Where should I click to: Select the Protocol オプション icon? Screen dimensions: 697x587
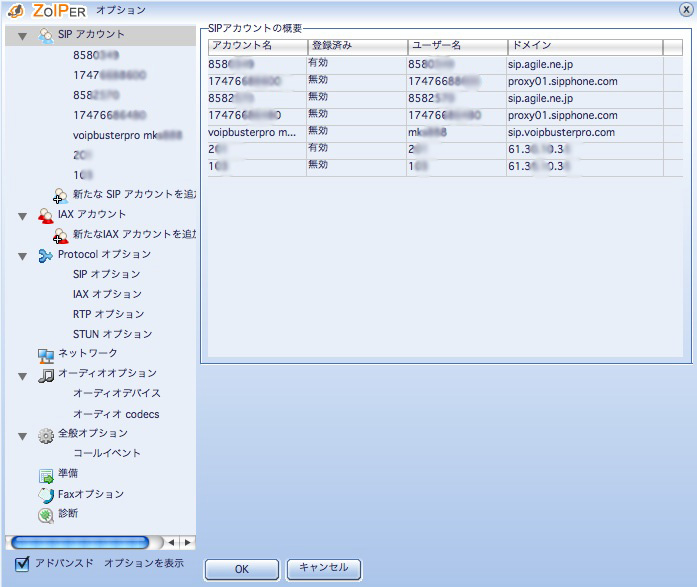45,256
